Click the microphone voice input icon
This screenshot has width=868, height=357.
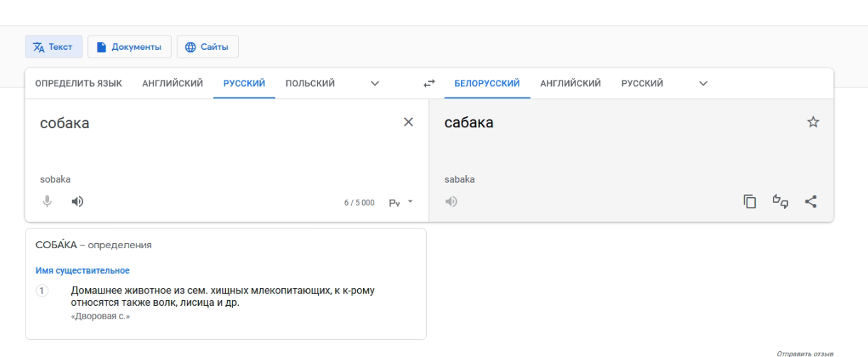(48, 201)
